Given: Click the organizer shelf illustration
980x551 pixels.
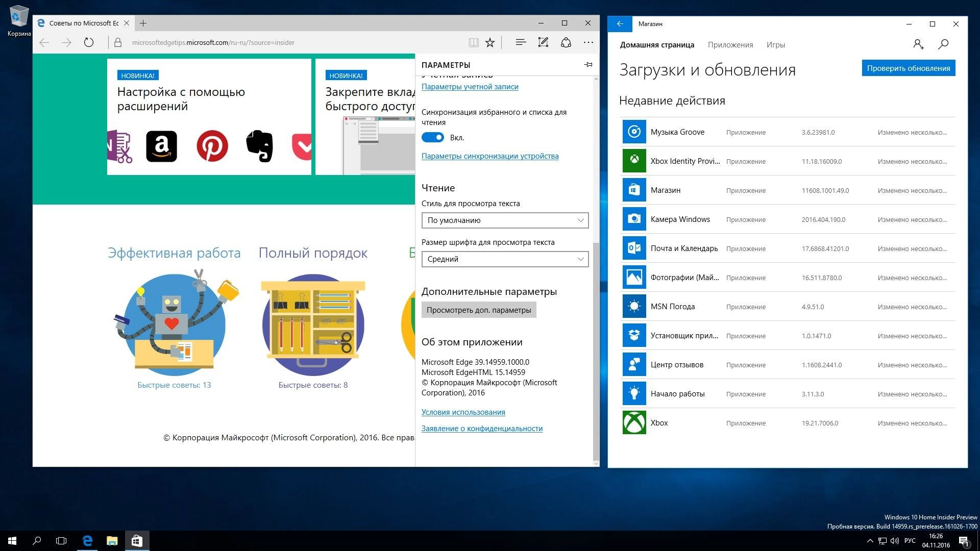Looking at the screenshot, I should coord(313,324).
